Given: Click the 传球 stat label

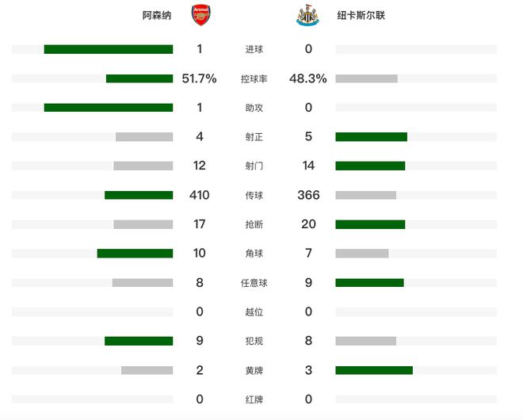Looking at the screenshot, I should 254,196.
